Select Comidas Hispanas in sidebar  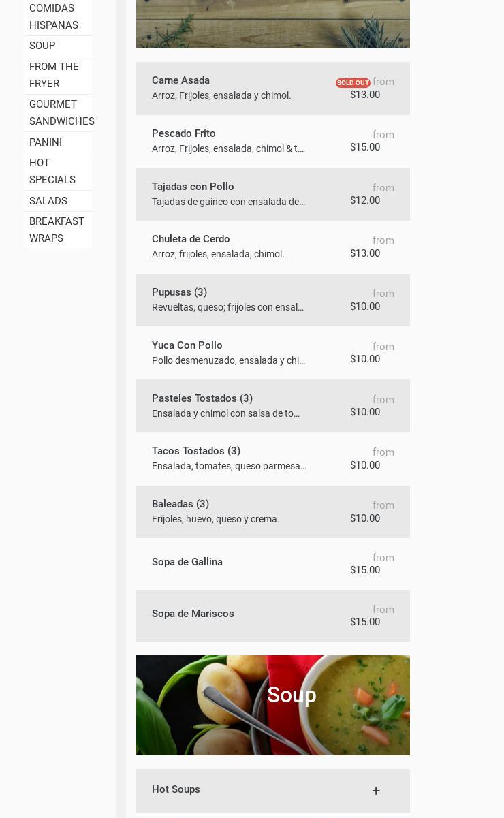(54, 16)
